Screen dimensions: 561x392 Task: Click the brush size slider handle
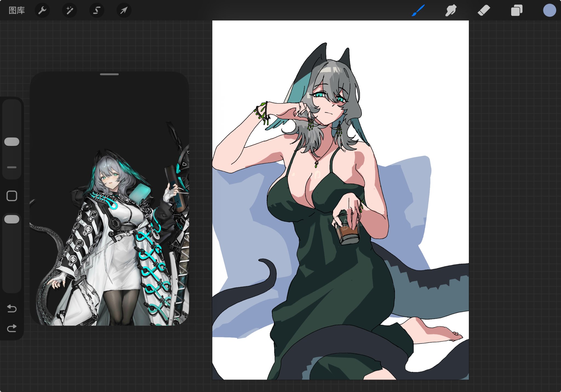[x=12, y=142]
